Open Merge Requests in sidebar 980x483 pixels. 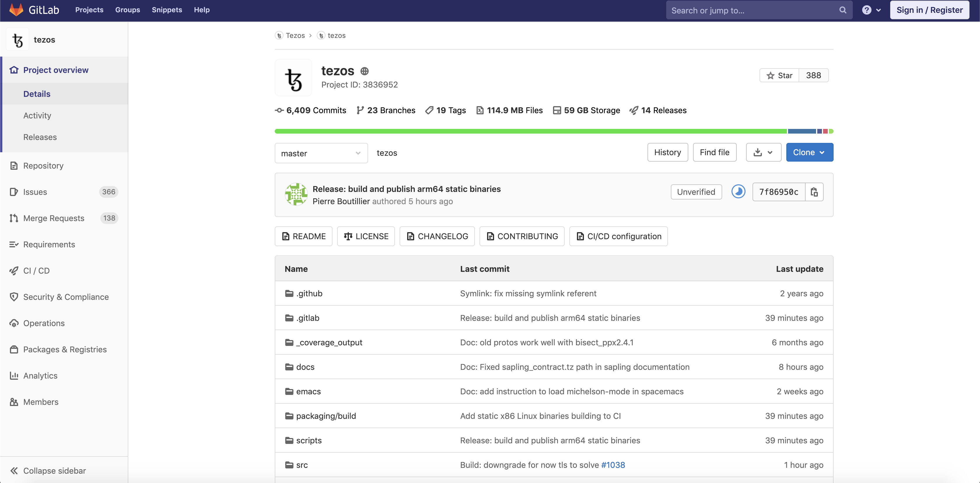coord(54,218)
